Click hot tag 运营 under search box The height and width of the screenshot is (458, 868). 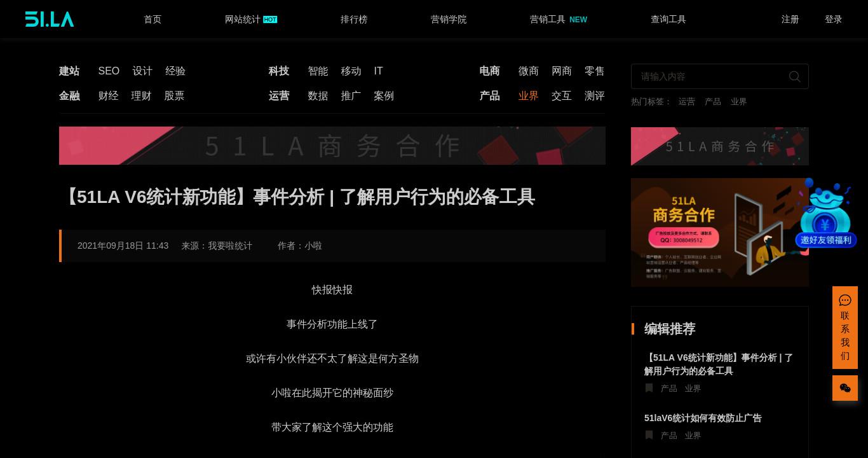(687, 102)
